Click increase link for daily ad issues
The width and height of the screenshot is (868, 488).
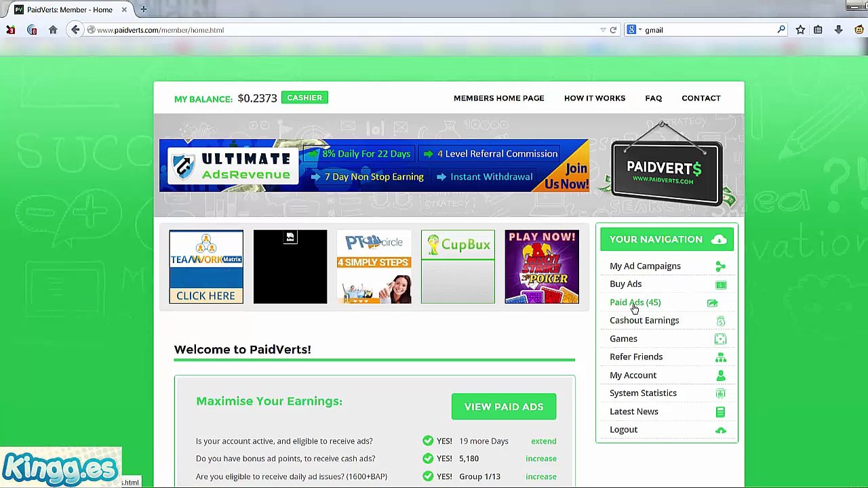[541, 476]
